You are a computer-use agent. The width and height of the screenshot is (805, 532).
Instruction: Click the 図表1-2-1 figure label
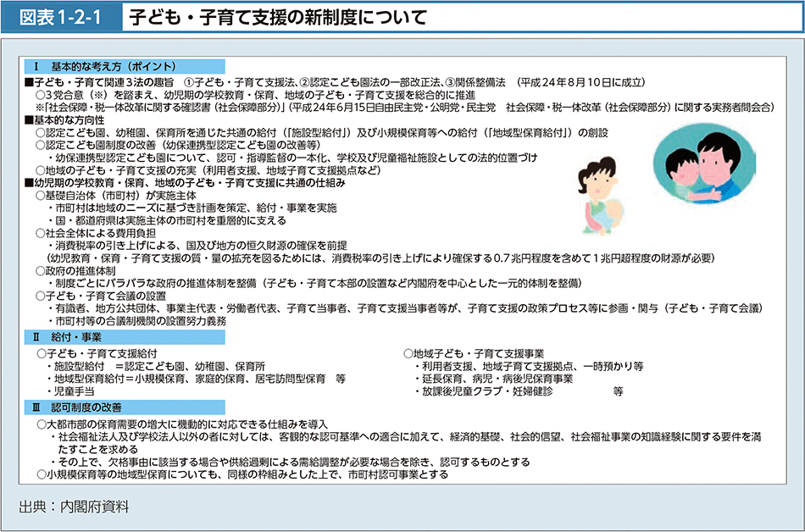[x=61, y=16]
